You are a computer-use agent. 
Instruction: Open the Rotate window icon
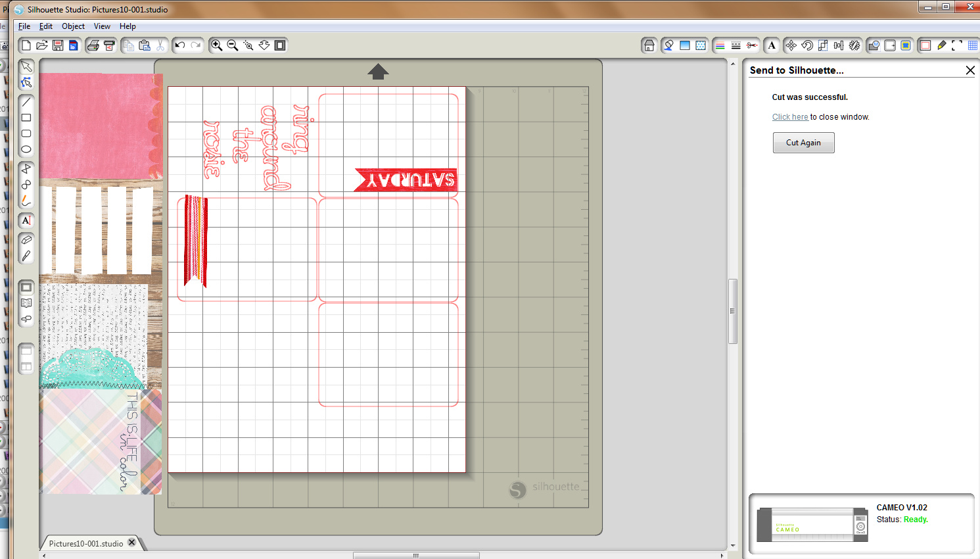[807, 45]
